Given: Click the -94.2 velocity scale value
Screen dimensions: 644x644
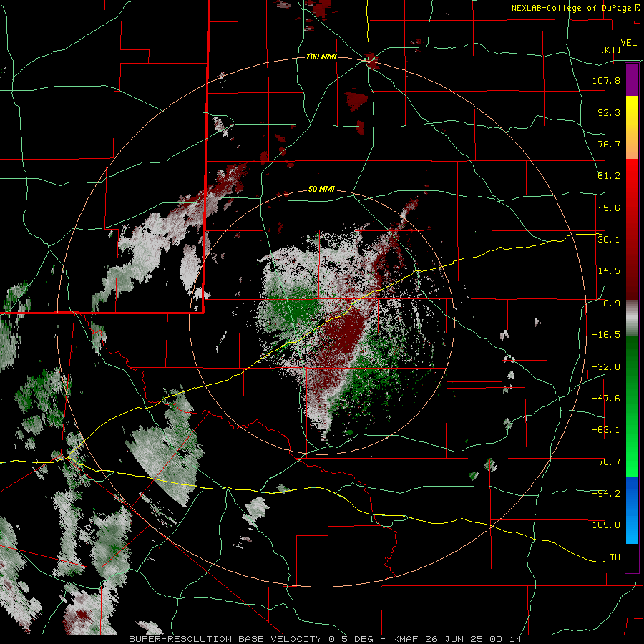Looking at the screenshot, I should click(606, 494).
